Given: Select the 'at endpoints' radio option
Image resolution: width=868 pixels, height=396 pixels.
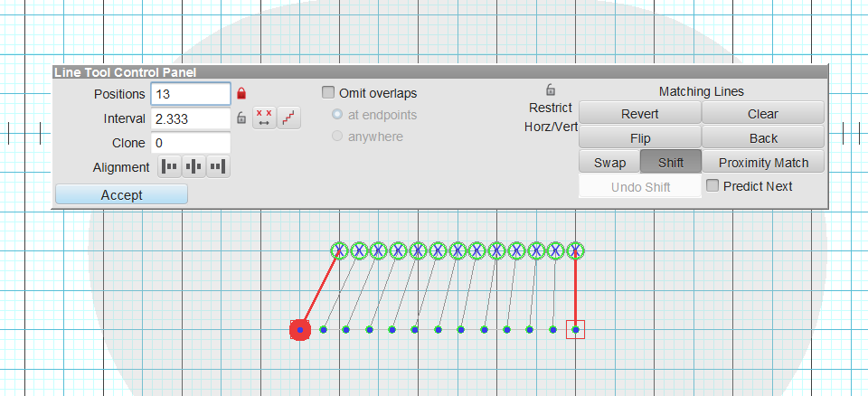Looking at the screenshot, I should click(x=336, y=115).
